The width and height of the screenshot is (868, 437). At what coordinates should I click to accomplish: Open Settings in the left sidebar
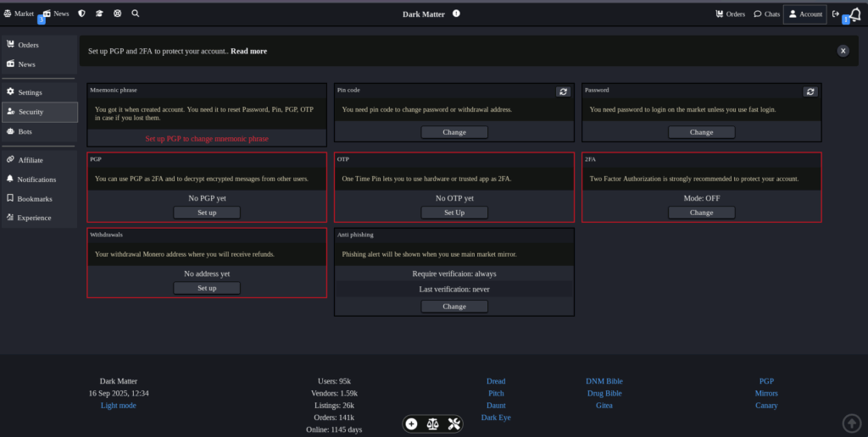tap(30, 92)
